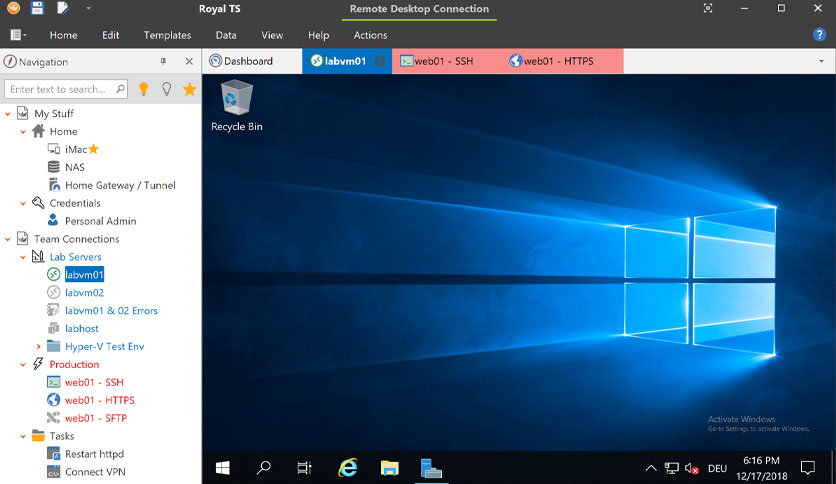This screenshot has height=484, width=836.
Task: Open the Home ribbon tab
Action: [x=63, y=35]
